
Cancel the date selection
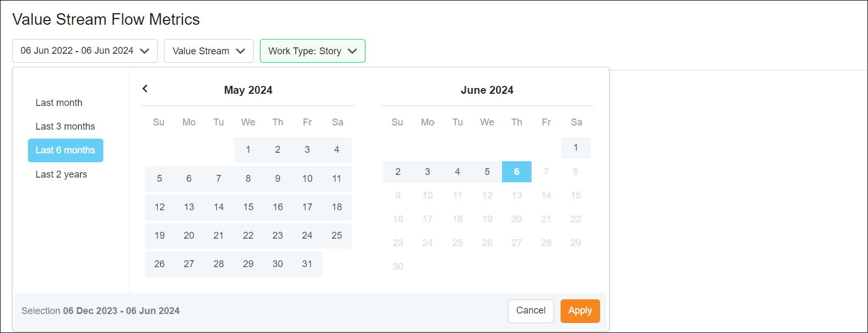point(531,311)
